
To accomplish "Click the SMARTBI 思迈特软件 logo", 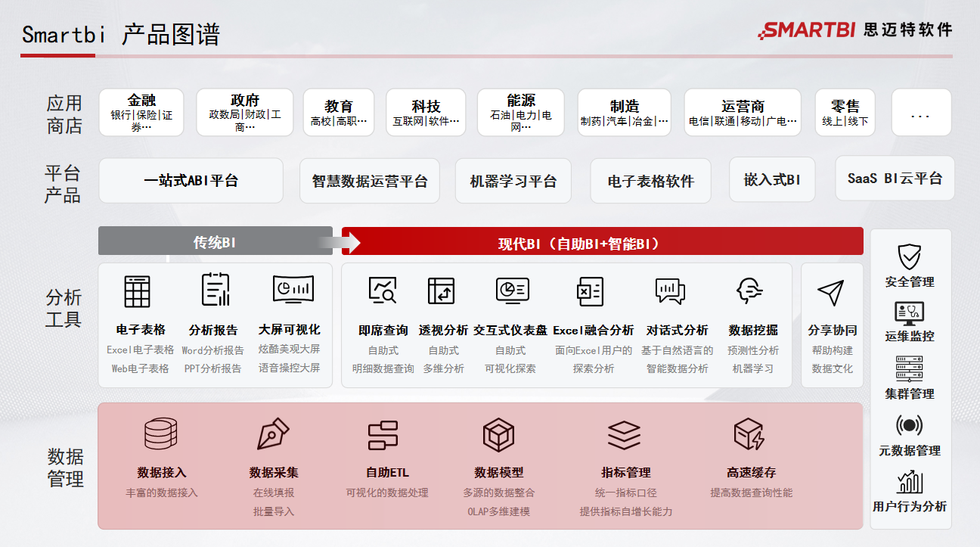I will tap(854, 30).
